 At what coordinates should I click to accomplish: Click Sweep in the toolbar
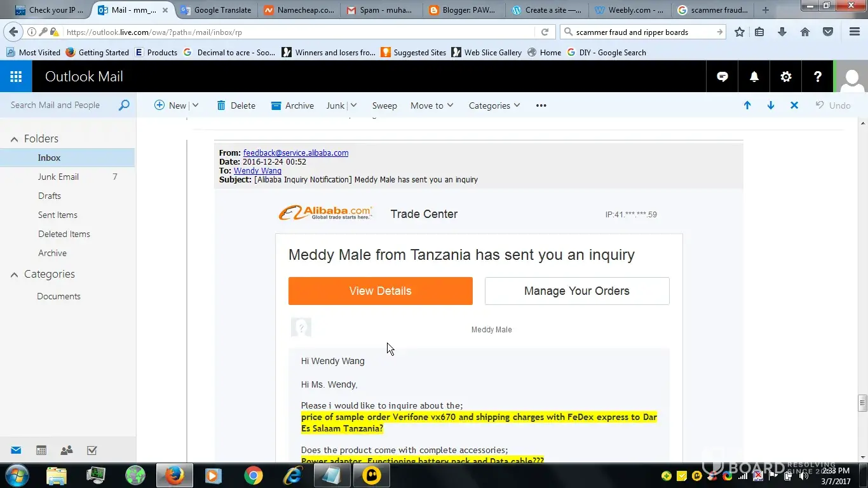tap(384, 105)
